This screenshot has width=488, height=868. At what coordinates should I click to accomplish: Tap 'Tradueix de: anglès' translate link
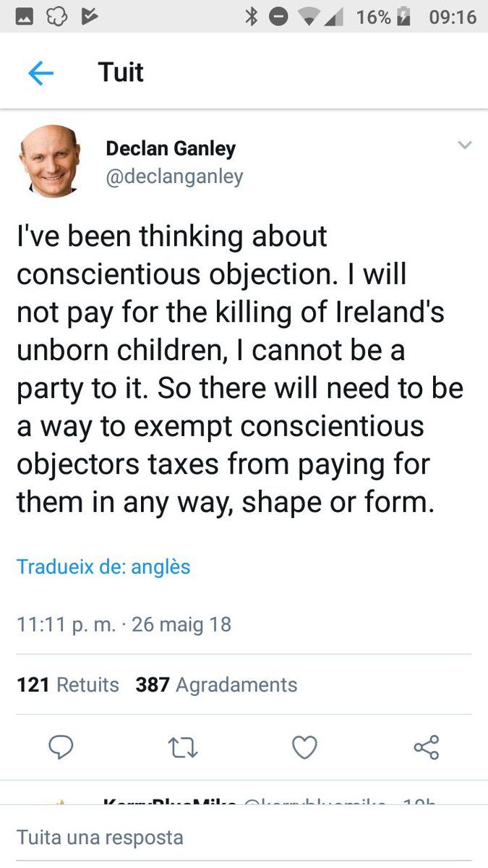coord(103,566)
